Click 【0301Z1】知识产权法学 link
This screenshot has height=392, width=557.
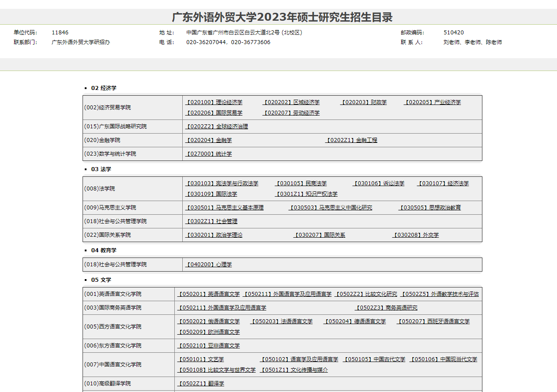(x=306, y=194)
